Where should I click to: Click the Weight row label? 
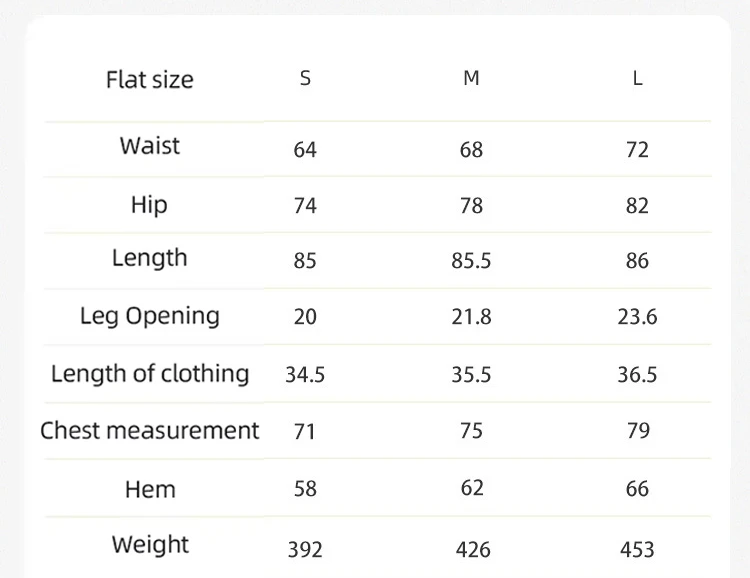pyautogui.click(x=150, y=545)
